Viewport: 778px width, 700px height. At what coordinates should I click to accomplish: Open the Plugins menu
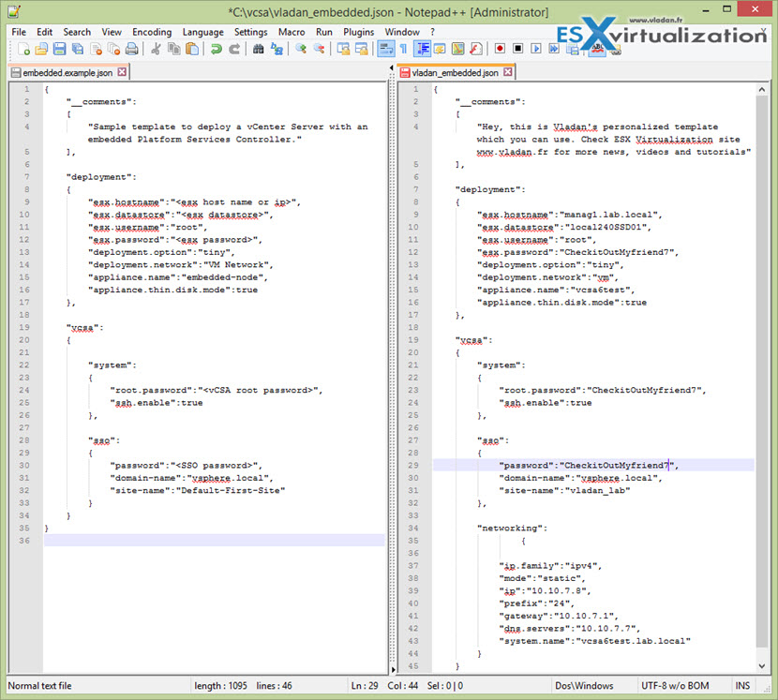[x=358, y=32]
